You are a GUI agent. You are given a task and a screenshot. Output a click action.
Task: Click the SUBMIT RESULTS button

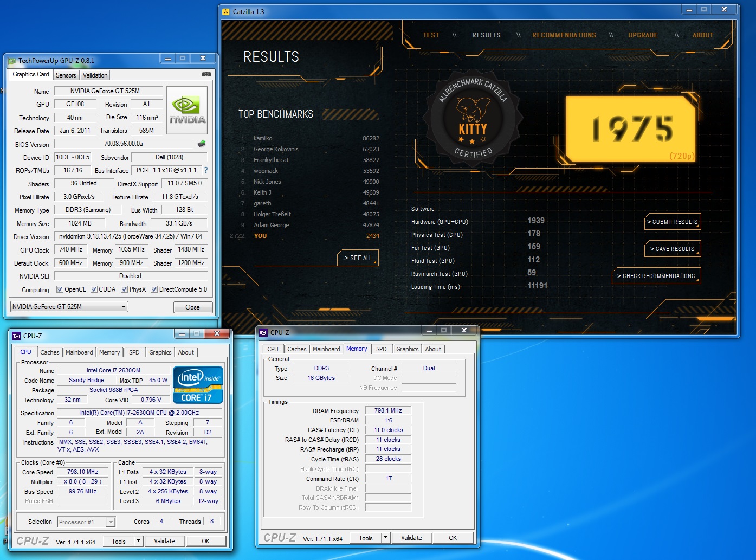673,222
